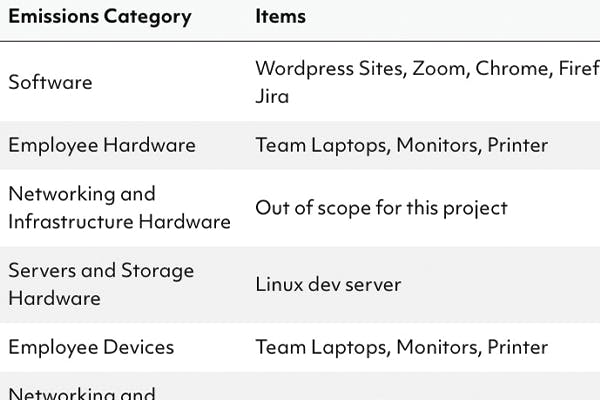Click "Jira" in the Software row
Screen dimensions: 600x400
pos(272,96)
